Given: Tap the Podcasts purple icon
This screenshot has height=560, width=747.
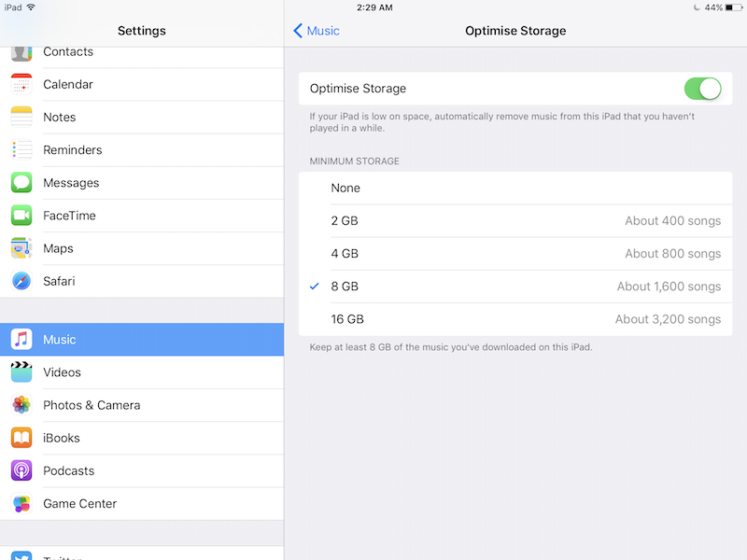Looking at the screenshot, I should 21,470.
